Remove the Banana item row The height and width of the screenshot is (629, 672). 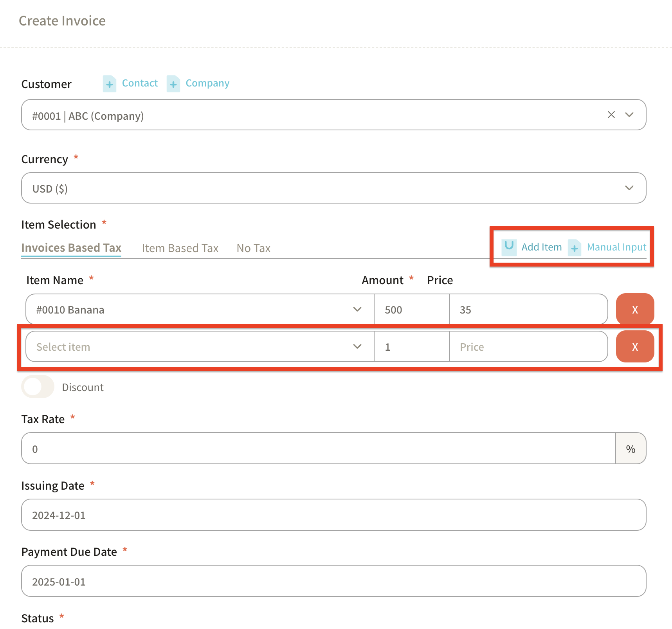pyautogui.click(x=634, y=309)
